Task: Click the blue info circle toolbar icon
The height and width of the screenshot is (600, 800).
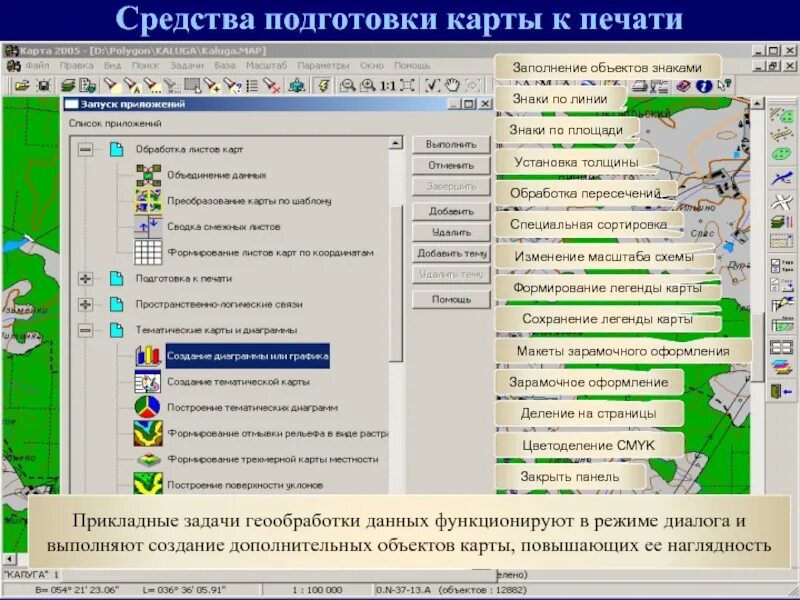Action: 704,86
